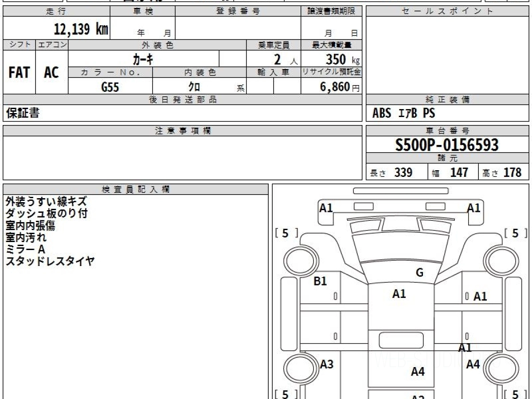Click the G mark on the windshield
Screen dimensions: 532x399
tap(419, 273)
